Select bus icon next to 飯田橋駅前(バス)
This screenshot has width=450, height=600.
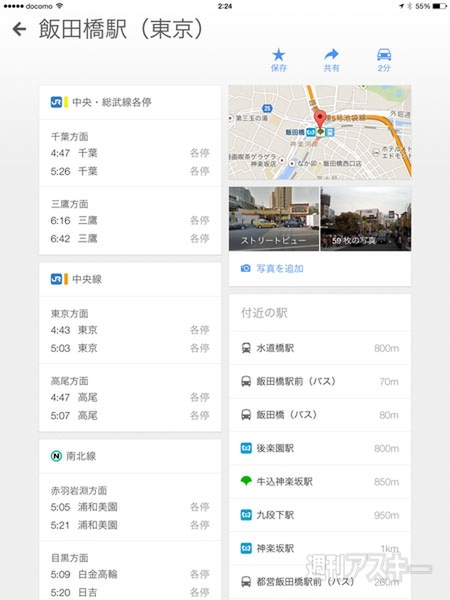coord(246,381)
